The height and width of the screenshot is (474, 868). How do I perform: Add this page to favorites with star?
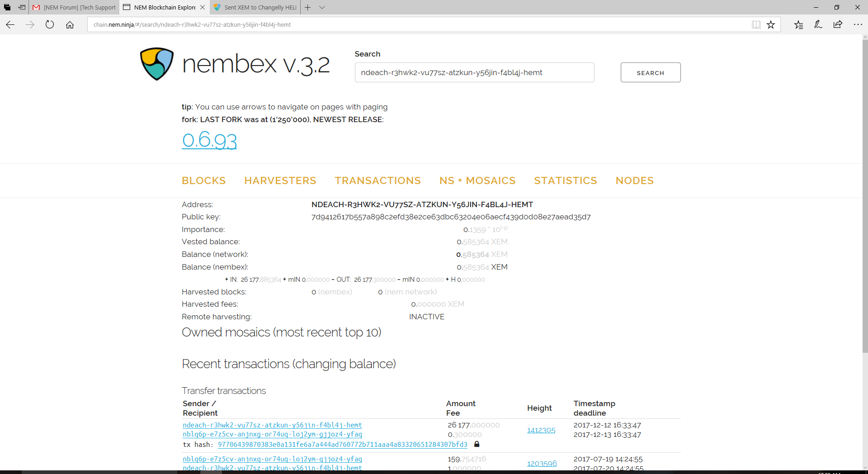tap(771, 25)
